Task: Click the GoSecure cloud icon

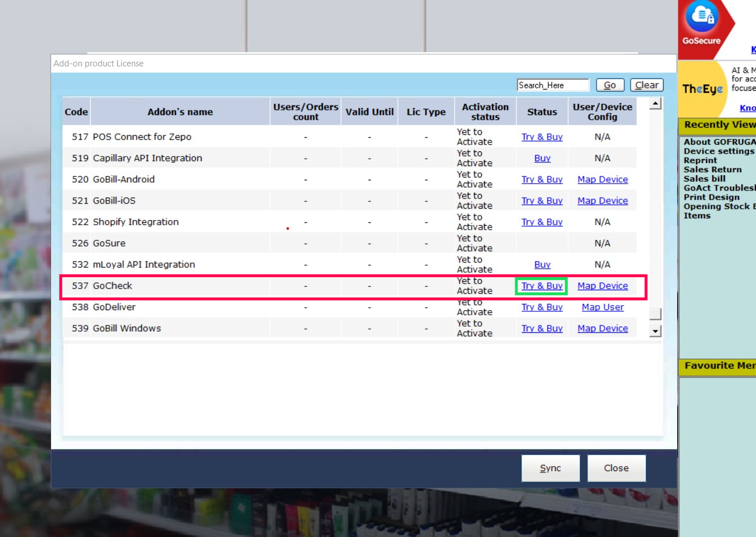Action: (x=702, y=18)
